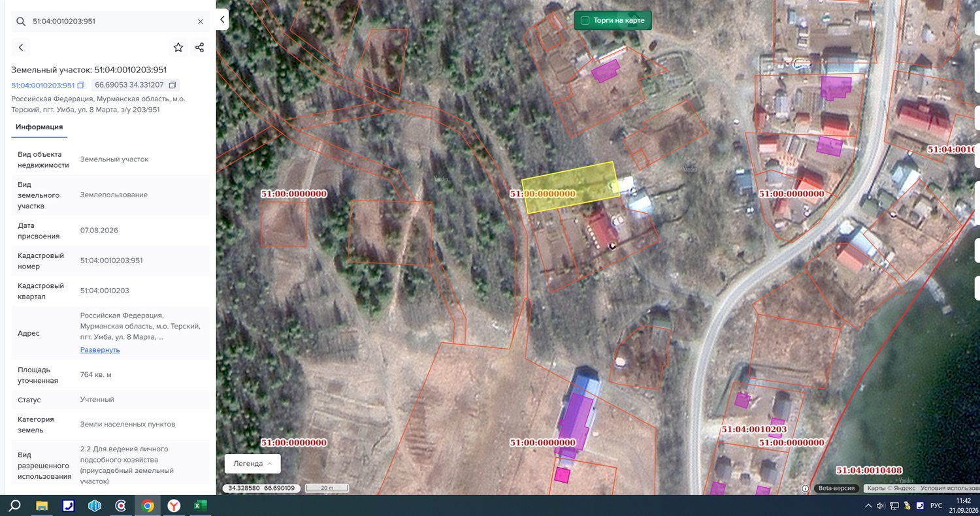
Task: Select the Землепользование value
Action: 114,195
